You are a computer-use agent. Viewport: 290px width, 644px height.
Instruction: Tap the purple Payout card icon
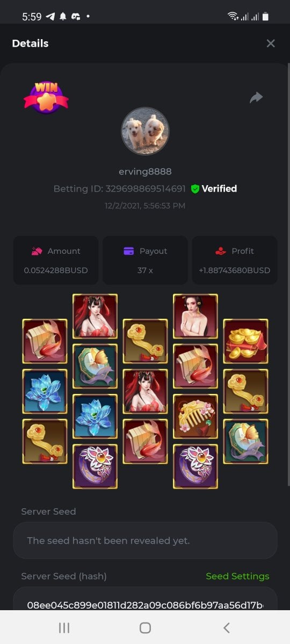[129, 251]
